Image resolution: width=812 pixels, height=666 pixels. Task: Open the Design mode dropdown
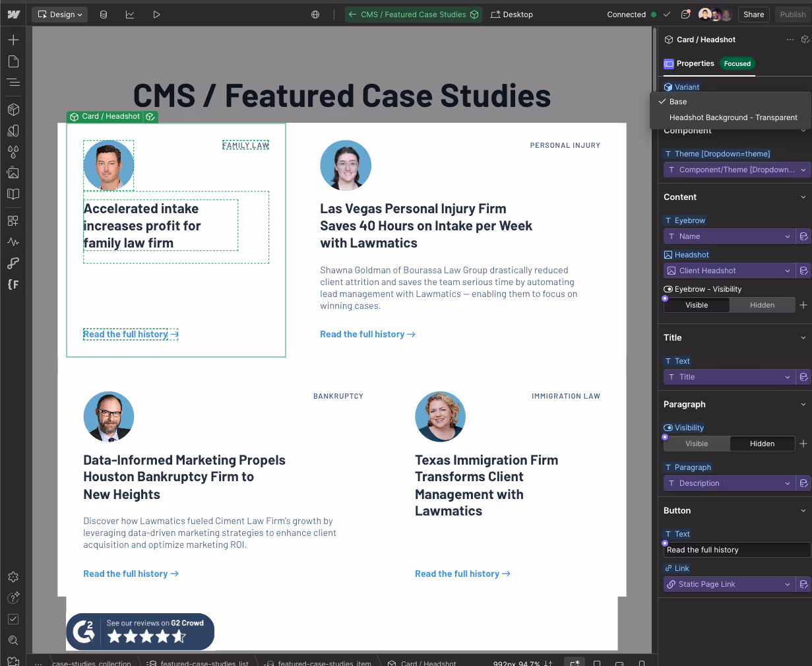60,14
